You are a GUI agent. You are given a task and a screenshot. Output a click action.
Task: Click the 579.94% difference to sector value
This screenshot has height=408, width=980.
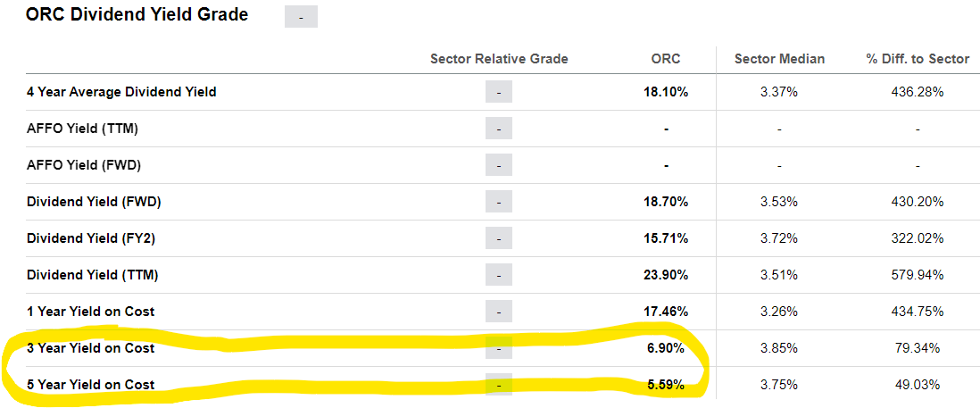[x=917, y=275]
